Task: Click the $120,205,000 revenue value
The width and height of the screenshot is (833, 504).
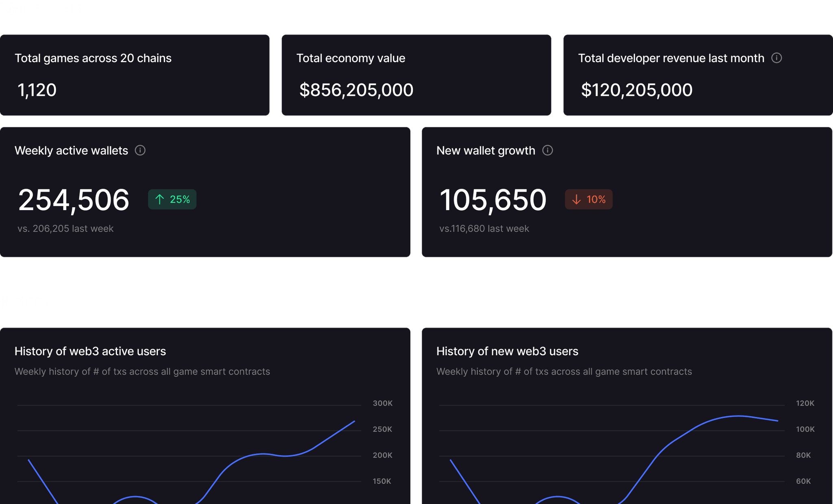Action: click(x=637, y=90)
